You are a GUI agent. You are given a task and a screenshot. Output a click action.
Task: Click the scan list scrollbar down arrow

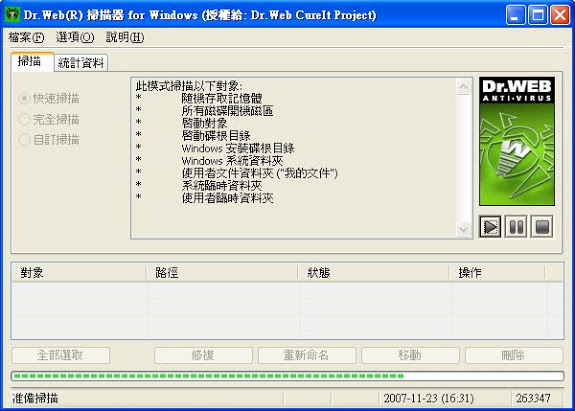(x=464, y=230)
